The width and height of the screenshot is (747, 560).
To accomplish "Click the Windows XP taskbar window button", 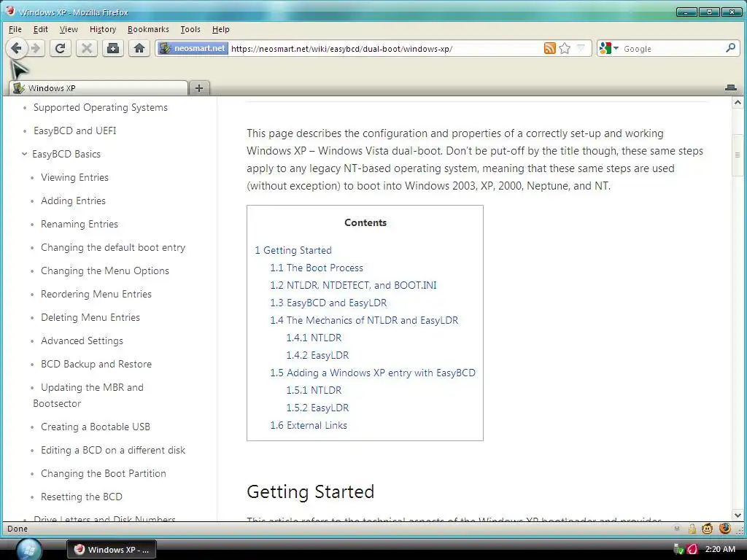I will click(x=112, y=550).
